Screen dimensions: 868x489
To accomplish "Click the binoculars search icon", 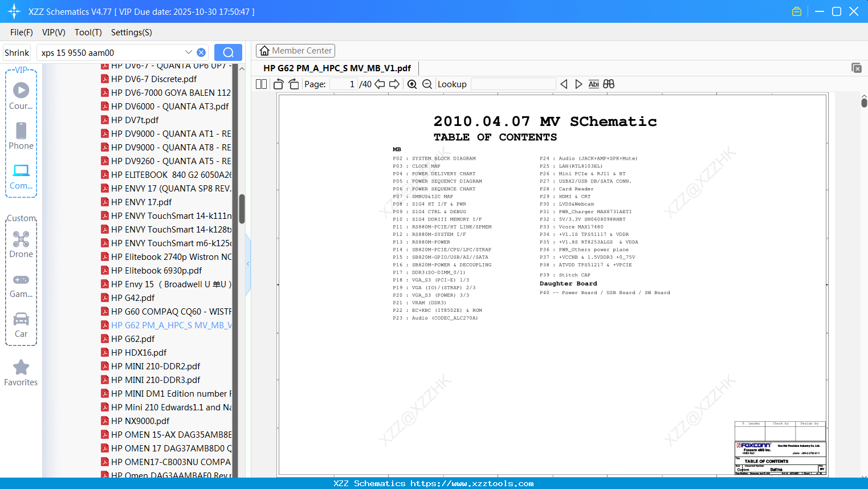I will [x=609, y=84].
